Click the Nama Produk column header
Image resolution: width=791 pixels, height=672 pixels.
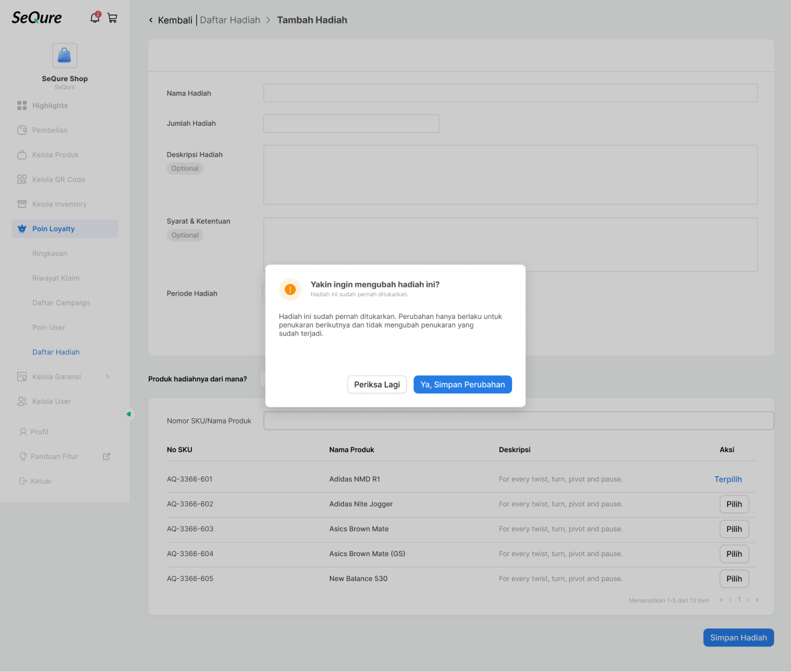(352, 450)
